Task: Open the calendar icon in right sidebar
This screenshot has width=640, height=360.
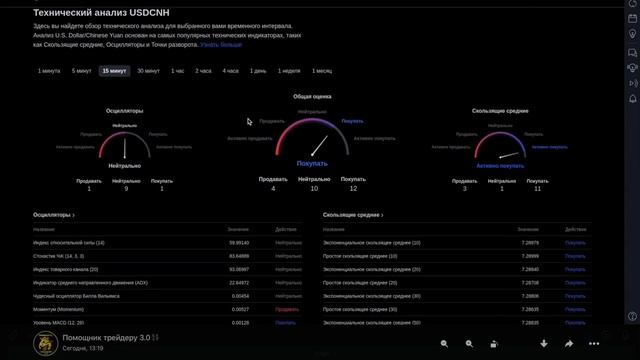Action: (632, 19)
